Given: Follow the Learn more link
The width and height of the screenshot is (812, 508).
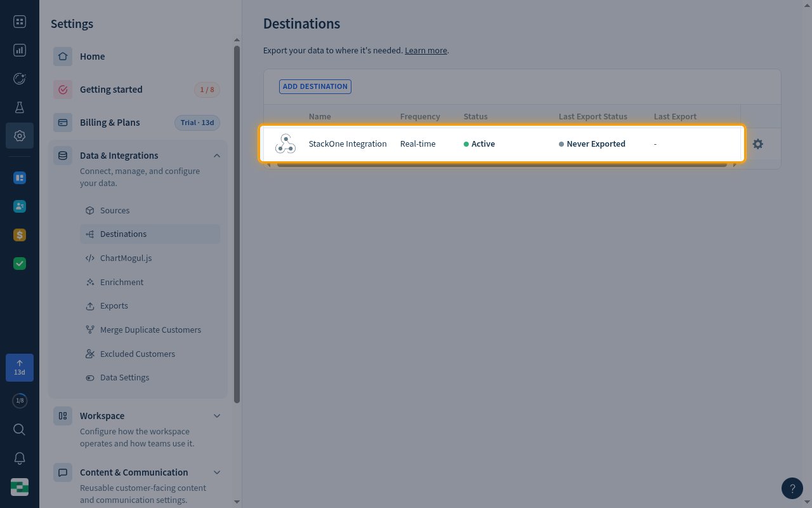Looking at the screenshot, I should coord(426,50).
